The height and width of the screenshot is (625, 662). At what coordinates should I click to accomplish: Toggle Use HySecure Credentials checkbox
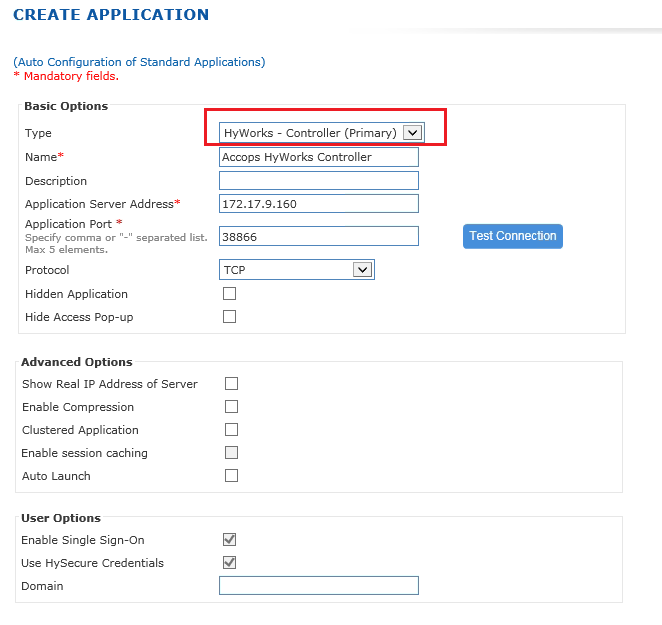(x=229, y=562)
